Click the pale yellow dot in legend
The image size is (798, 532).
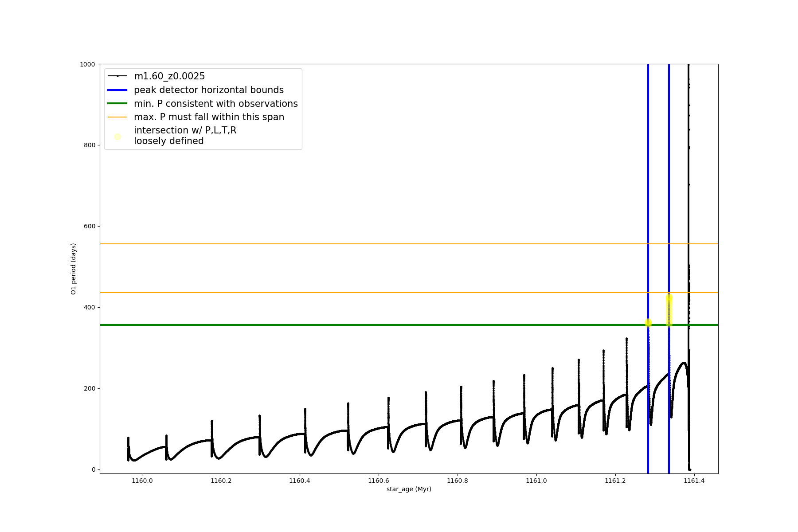tap(117, 137)
